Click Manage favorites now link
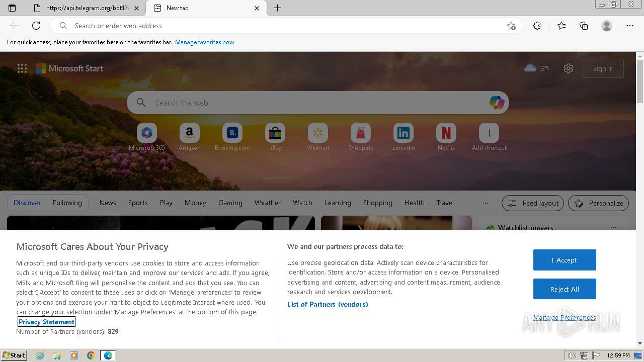The width and height of the screenshot is (644, 362). [204, 42]
